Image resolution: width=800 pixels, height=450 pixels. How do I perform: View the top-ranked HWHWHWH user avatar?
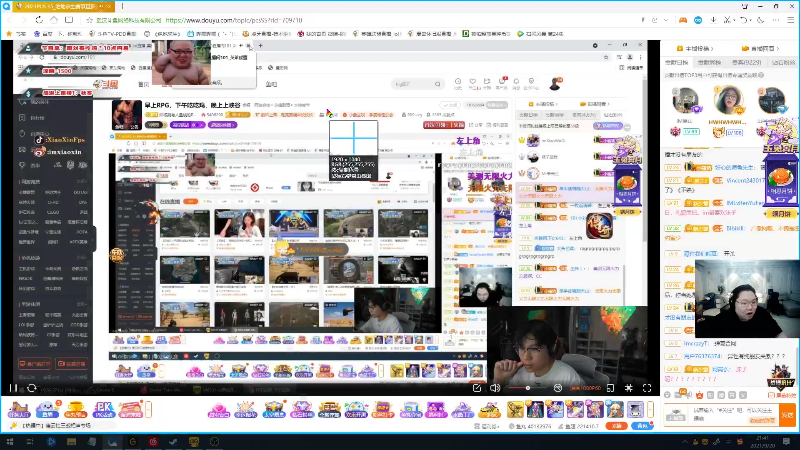[729, 99]
